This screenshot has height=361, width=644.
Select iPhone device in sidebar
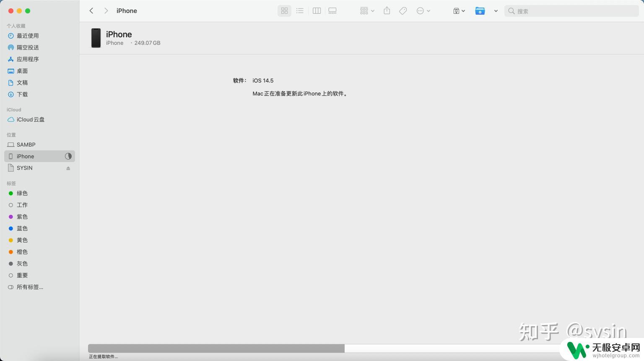pyautogui.click(x=39, y=156)
